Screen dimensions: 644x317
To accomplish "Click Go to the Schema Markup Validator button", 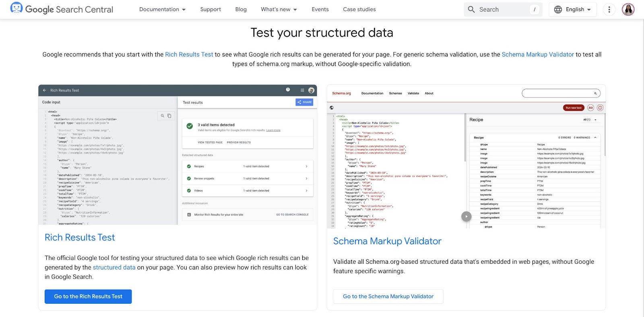I will [x=388, y=296].
